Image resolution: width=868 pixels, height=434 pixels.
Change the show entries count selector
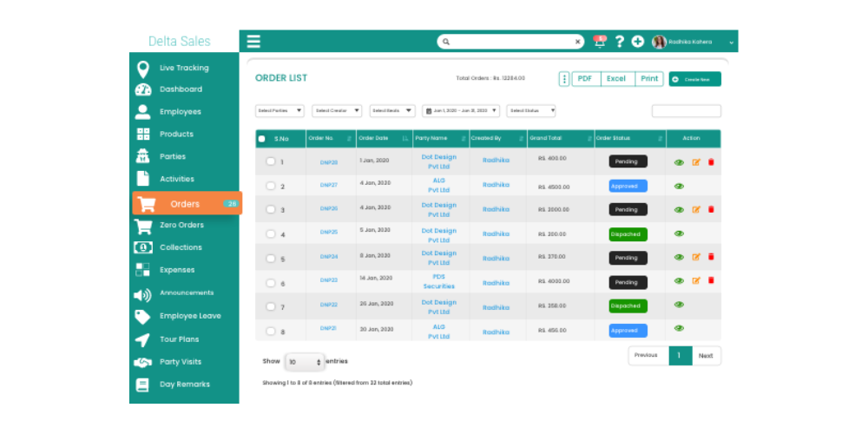[x=305, y=362]
